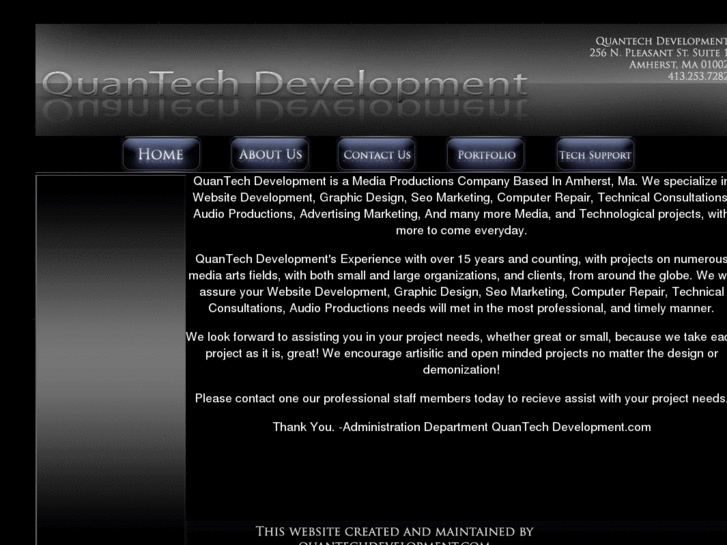Go to the About Us page
This screenshot has width=727, height=545.
[x=270, y=154]
